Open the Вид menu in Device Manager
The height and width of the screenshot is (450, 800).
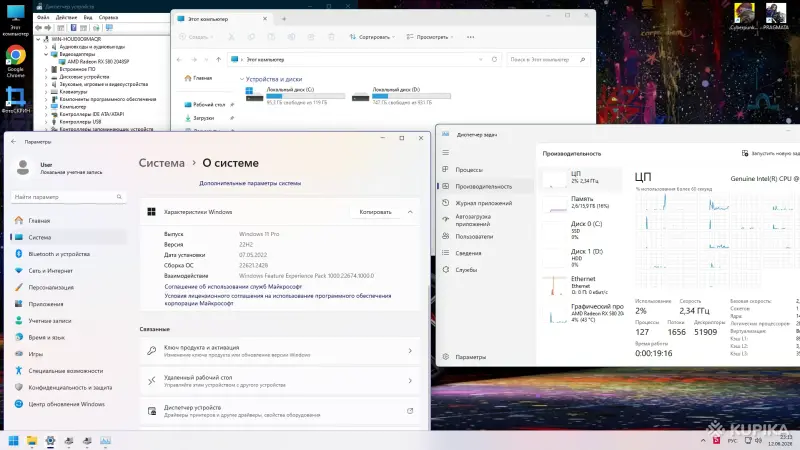click(x=88, y=17)
